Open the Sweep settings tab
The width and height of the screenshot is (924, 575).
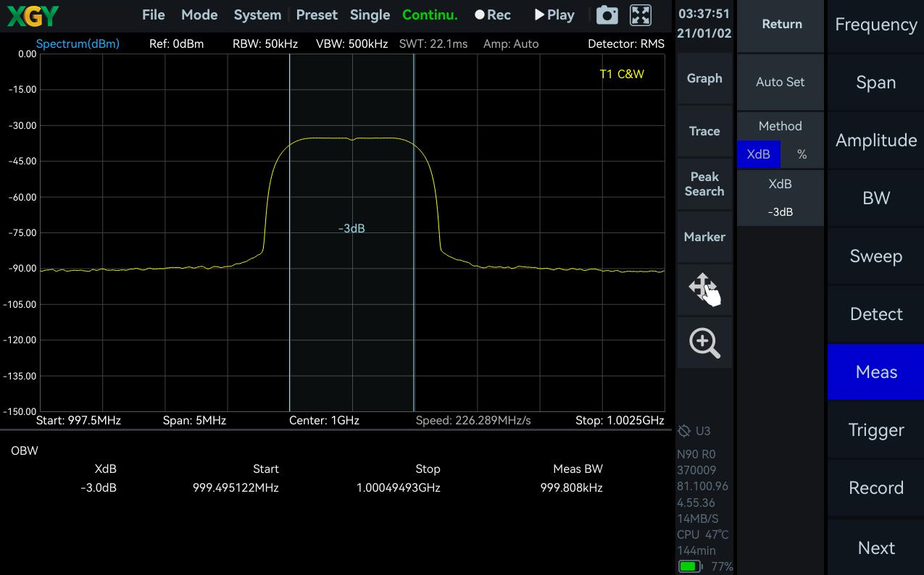pos(876,256)
